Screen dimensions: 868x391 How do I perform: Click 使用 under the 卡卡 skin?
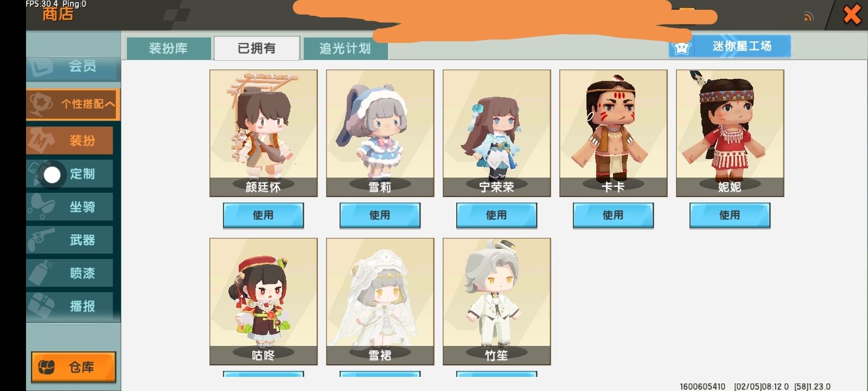coord(613,215)
